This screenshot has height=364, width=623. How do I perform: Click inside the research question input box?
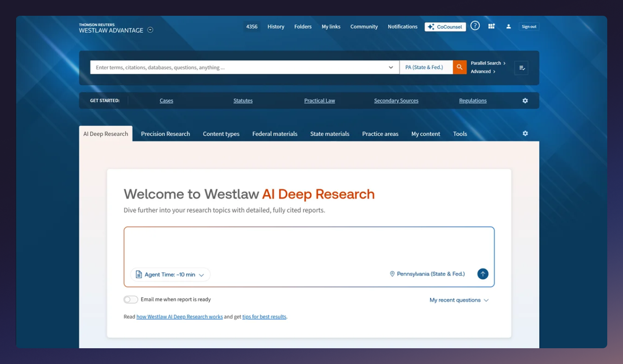(307, 245)
